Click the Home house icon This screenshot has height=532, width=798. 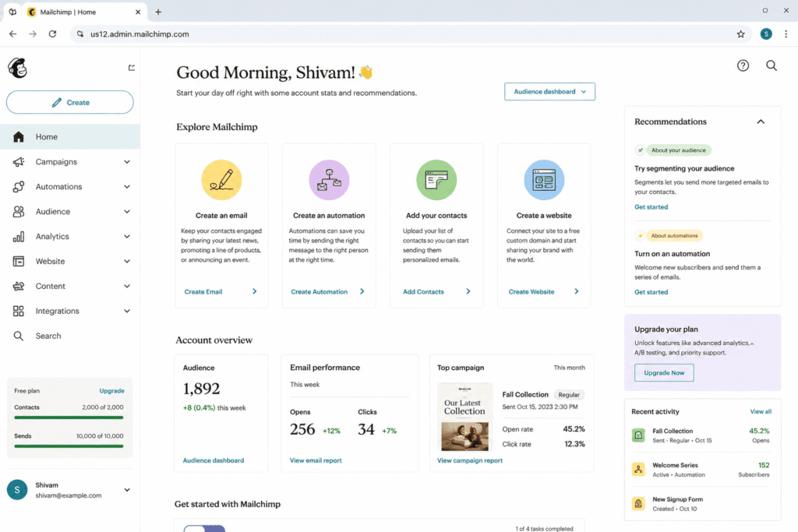(19, 137)
